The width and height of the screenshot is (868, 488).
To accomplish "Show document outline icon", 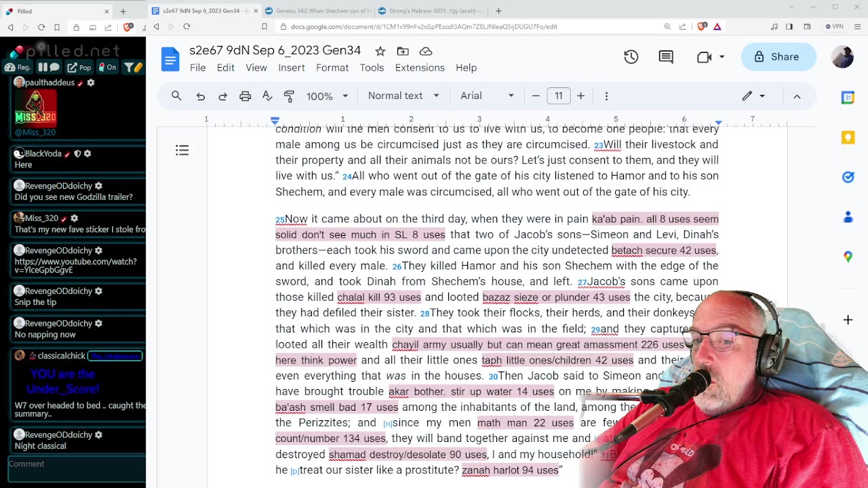I will pyautogui.click(x=182, y=150).
